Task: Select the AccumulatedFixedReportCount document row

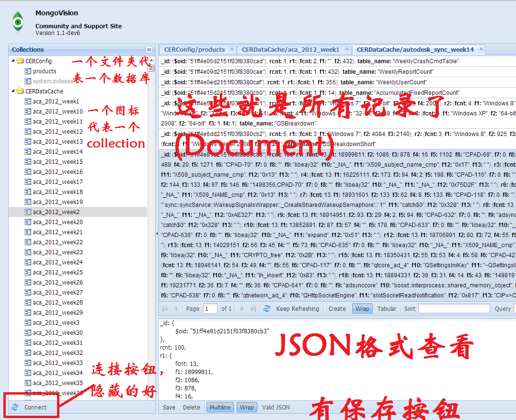Action: coord(337,93)
